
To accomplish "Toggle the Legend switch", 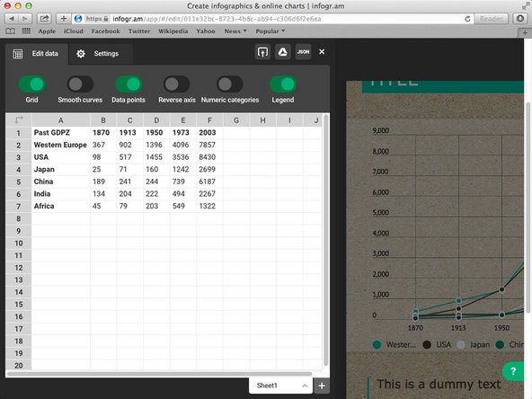I will pos(282,84).
